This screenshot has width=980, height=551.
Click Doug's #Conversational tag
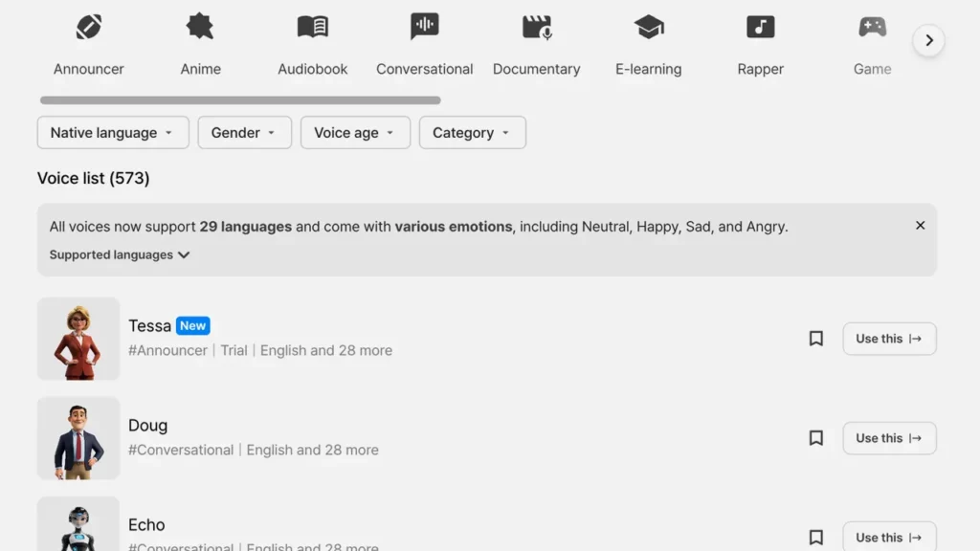pos(181,450)
